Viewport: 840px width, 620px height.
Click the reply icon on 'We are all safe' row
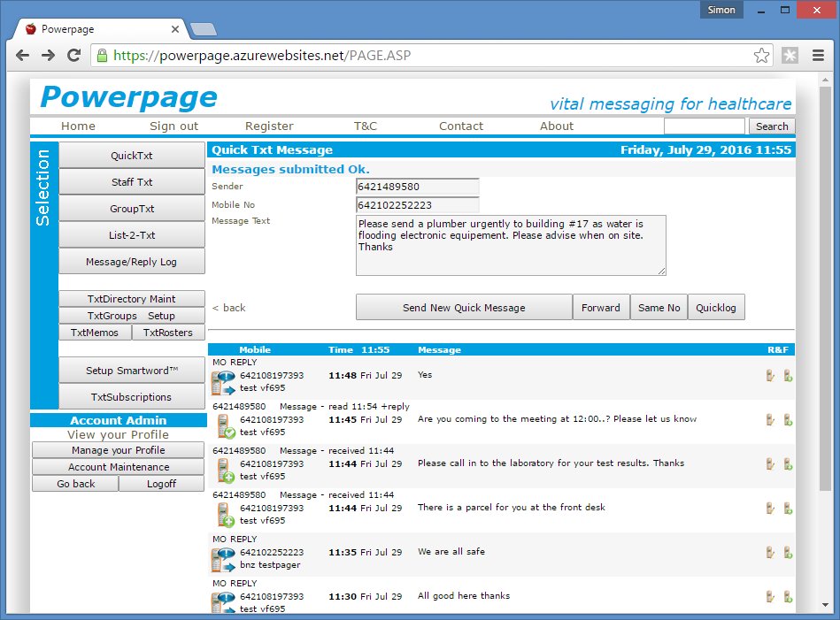pyautogui.click(x=770, y=552)
